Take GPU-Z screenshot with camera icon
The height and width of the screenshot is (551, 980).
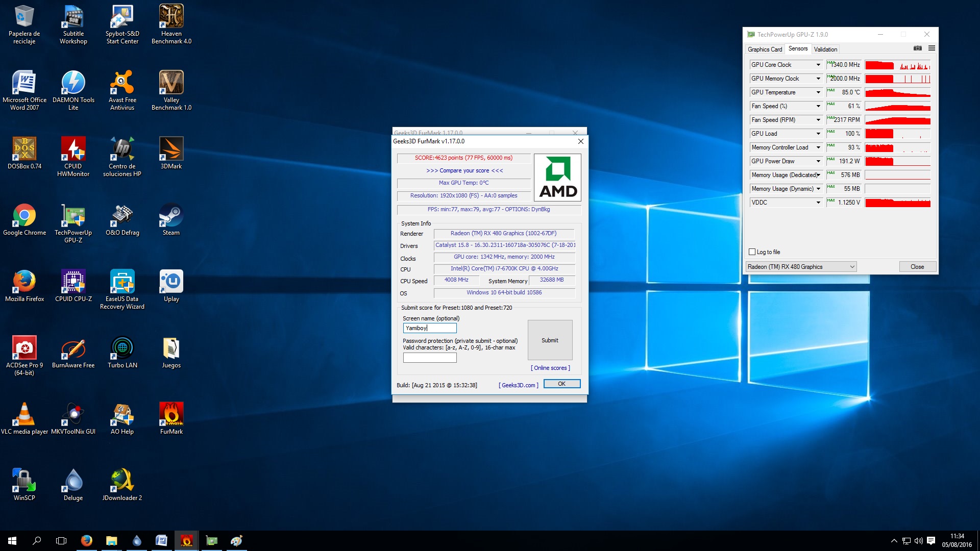tap(917, 48)
